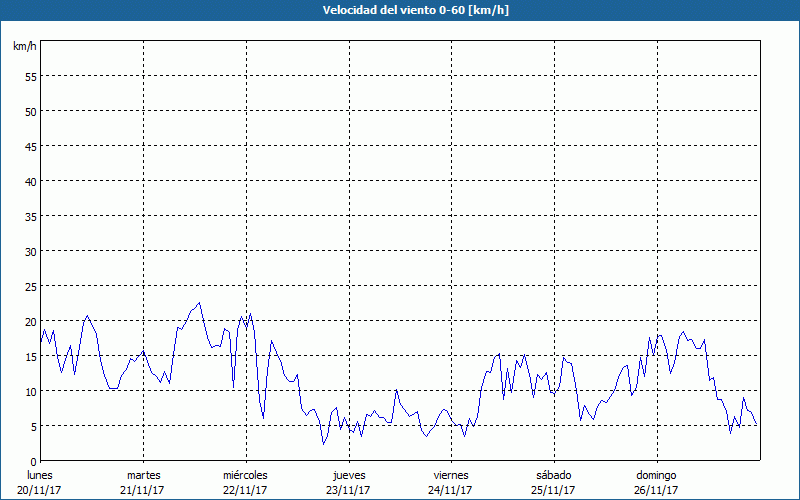Click the 0 tick label at the y-axis origin
Image resolution: width=800 pixels, height=500 pixels.
(x=33, y=461)
